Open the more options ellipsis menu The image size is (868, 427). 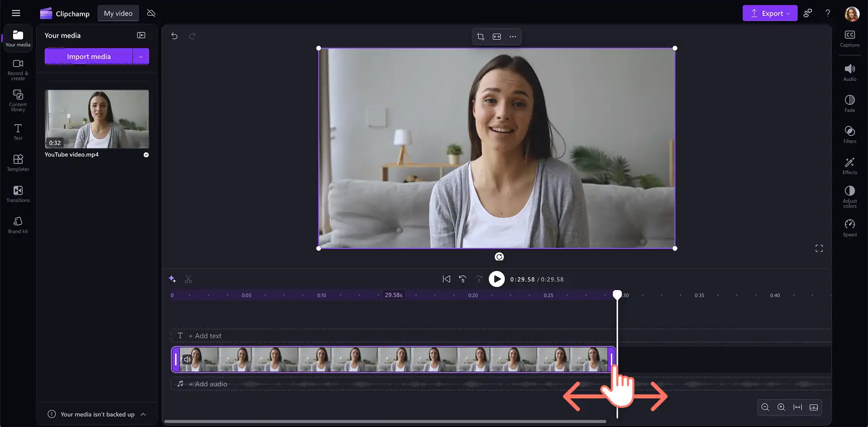click(x=513, y=36)
